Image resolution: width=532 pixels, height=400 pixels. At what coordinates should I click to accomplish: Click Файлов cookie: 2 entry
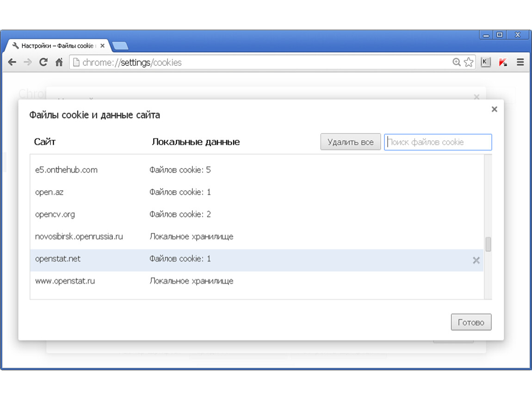(180, 214)
